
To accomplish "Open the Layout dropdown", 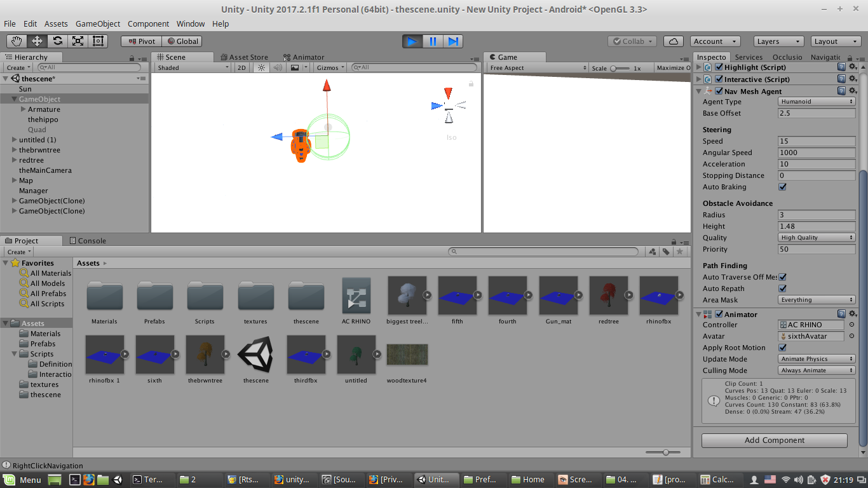I will pyautogui.click(x=836, y=41).
